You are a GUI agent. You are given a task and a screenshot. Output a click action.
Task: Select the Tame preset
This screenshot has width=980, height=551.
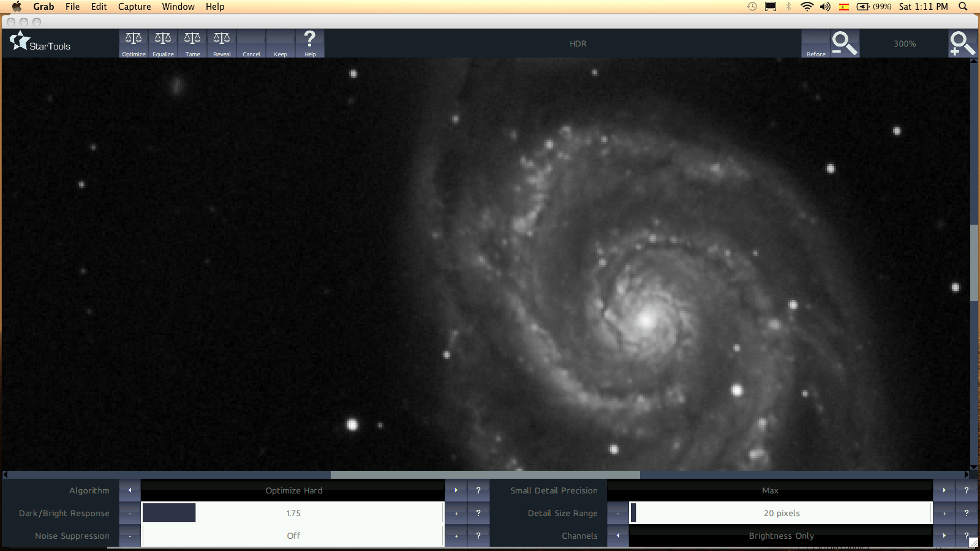(x=192, y=43)
